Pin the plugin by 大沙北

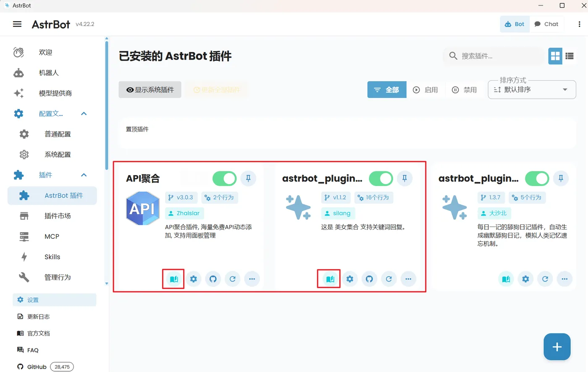[x=561, y=178]
